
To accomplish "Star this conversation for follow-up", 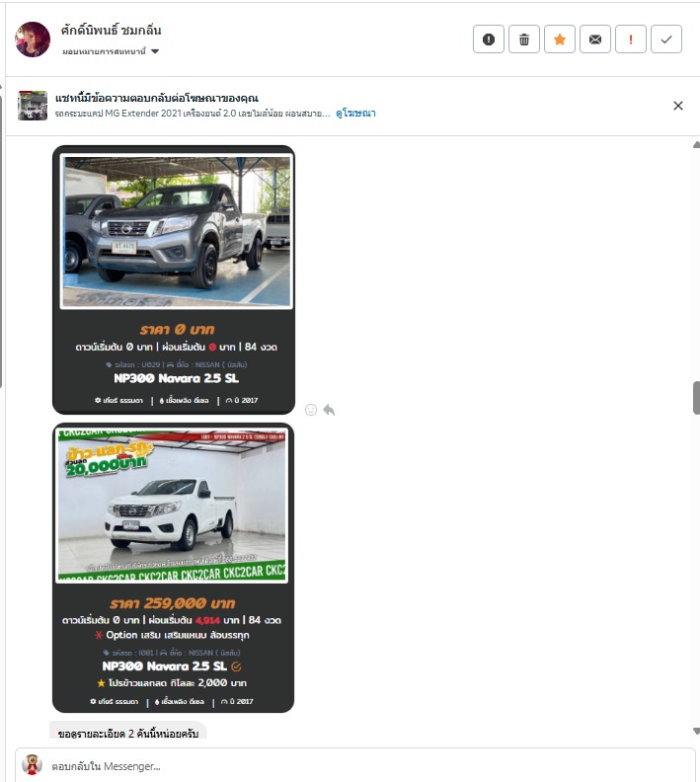I will click(x=560, y=39).
